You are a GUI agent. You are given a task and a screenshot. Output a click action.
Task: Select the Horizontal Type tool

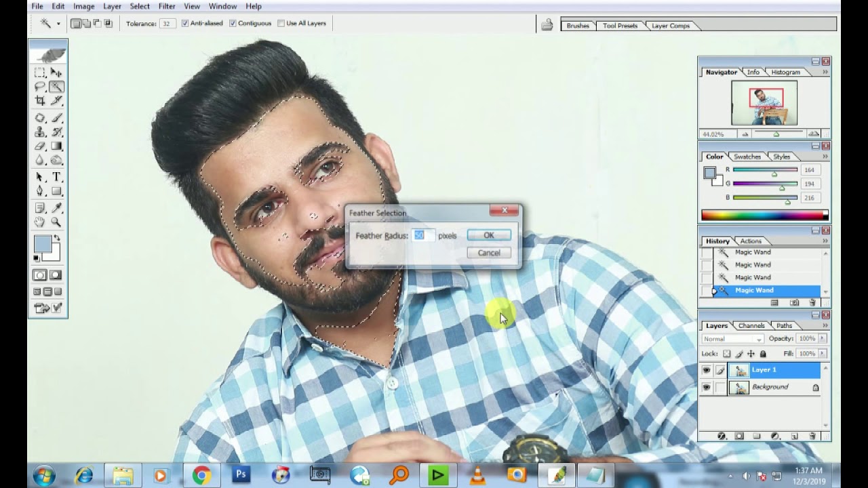pos(56,177)
